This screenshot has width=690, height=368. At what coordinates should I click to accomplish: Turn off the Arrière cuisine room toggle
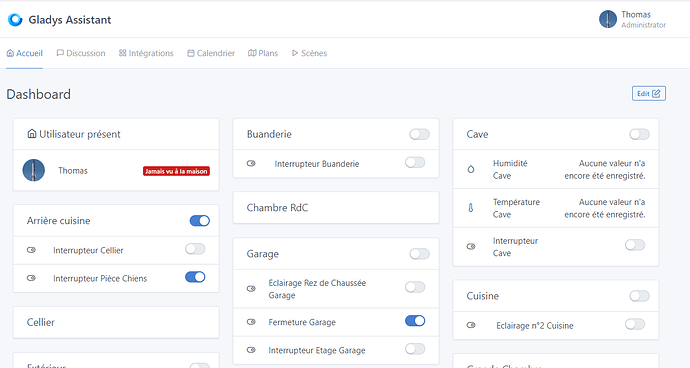pos(200,221)
